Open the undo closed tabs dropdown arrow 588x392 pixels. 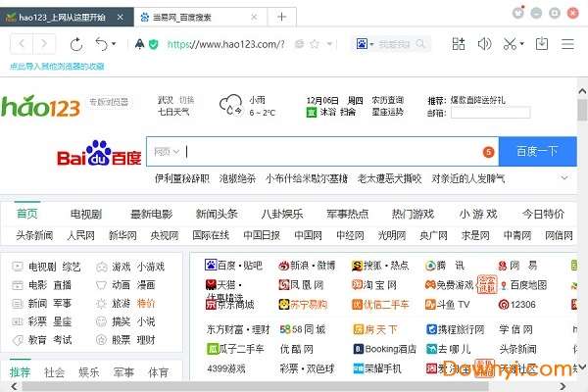pos(114,44)
